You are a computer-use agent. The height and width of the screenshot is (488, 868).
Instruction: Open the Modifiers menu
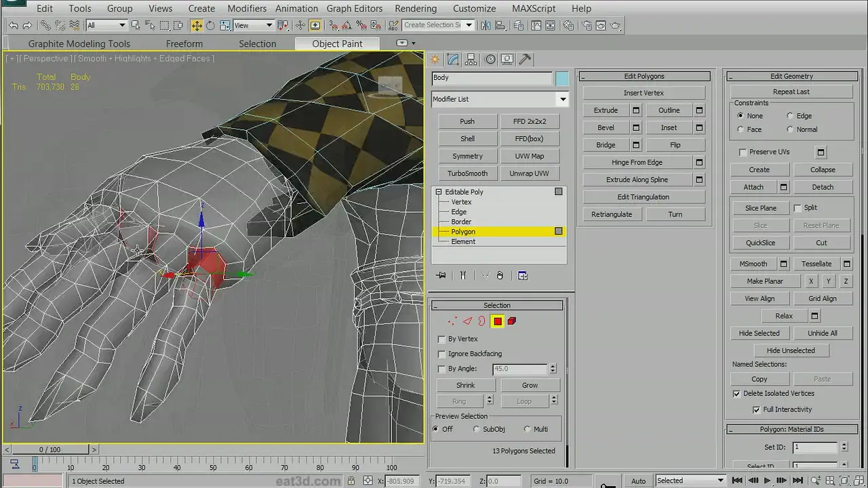point(246,8)
